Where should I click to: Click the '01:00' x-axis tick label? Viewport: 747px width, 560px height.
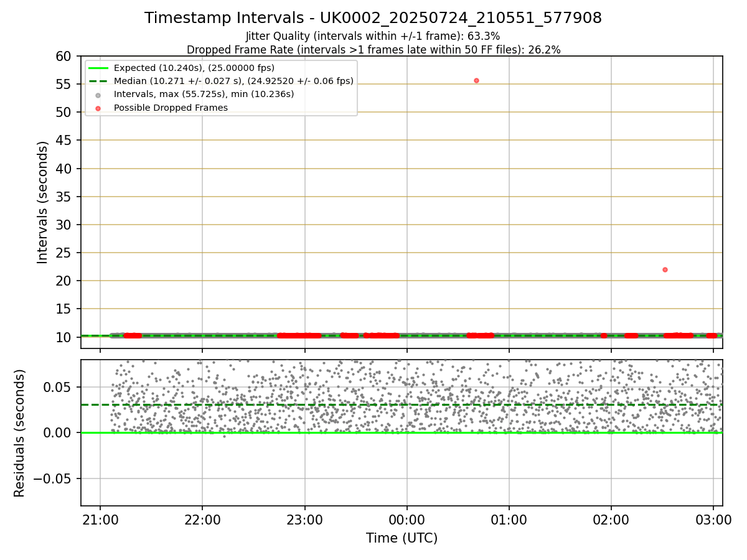coord(509,520)
